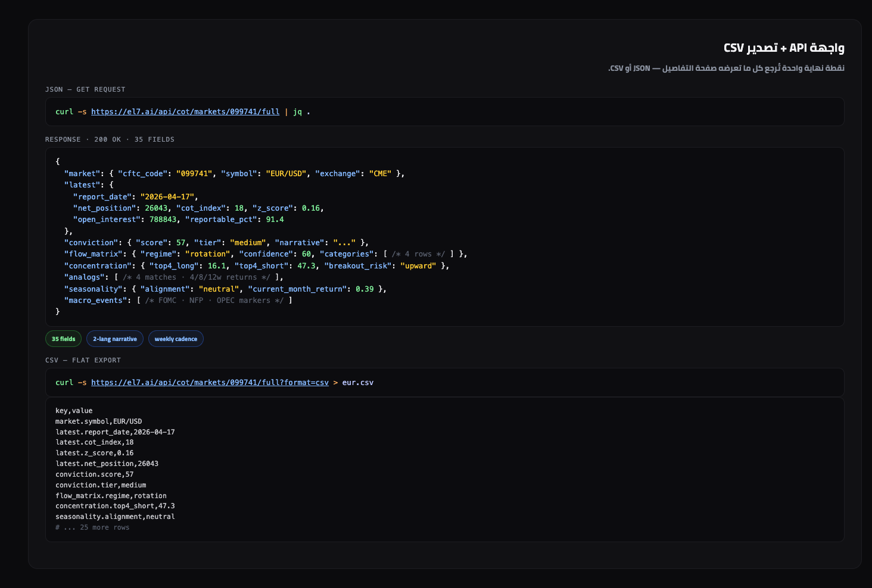Click the CSV row 'flow_matrix.regime,rotation'
The image size is (872, 588).
point(111,496)
